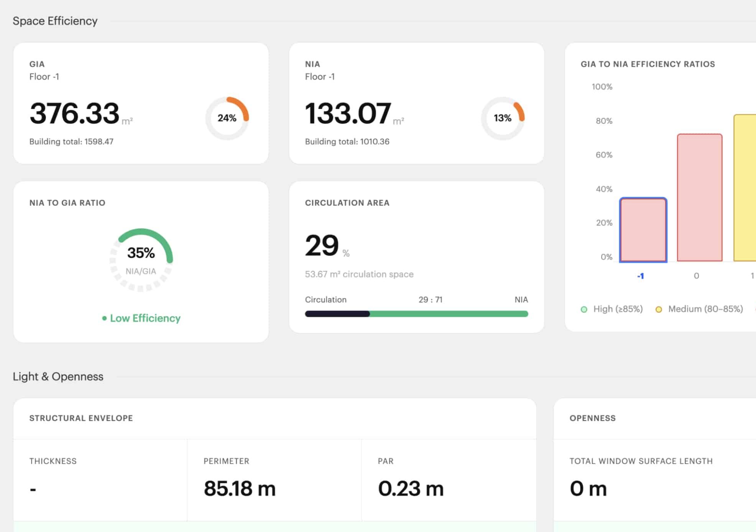Click the Medium (80–85%) legend marker
756x532 pixels.
(x=659, y=309)
